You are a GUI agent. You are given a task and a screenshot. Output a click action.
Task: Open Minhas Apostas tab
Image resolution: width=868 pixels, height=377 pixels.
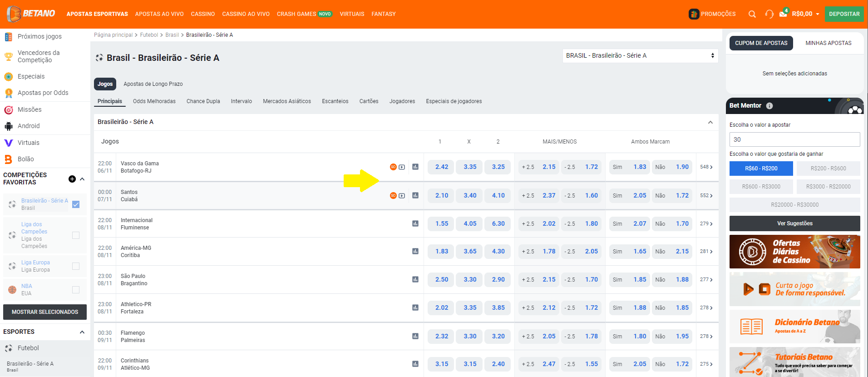(829, 43)
